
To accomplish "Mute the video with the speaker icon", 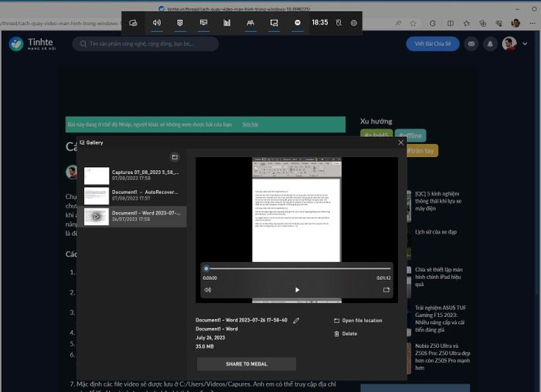I will 208,290.
